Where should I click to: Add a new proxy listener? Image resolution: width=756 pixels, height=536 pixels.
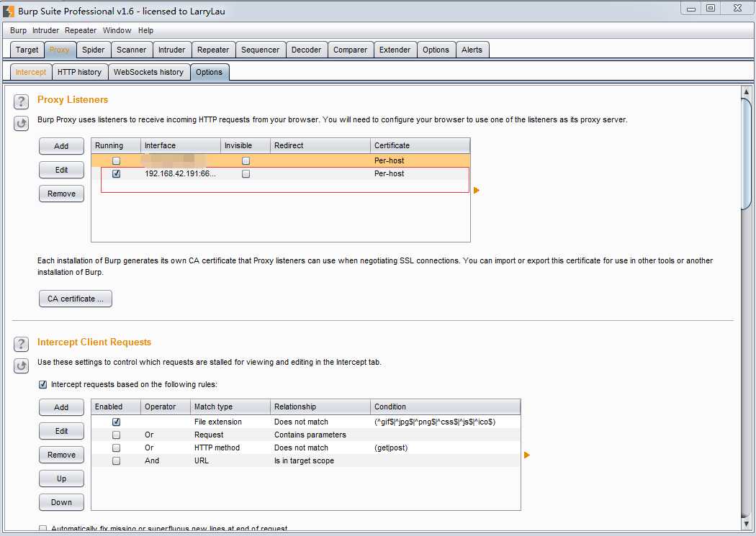coord(61,146)
